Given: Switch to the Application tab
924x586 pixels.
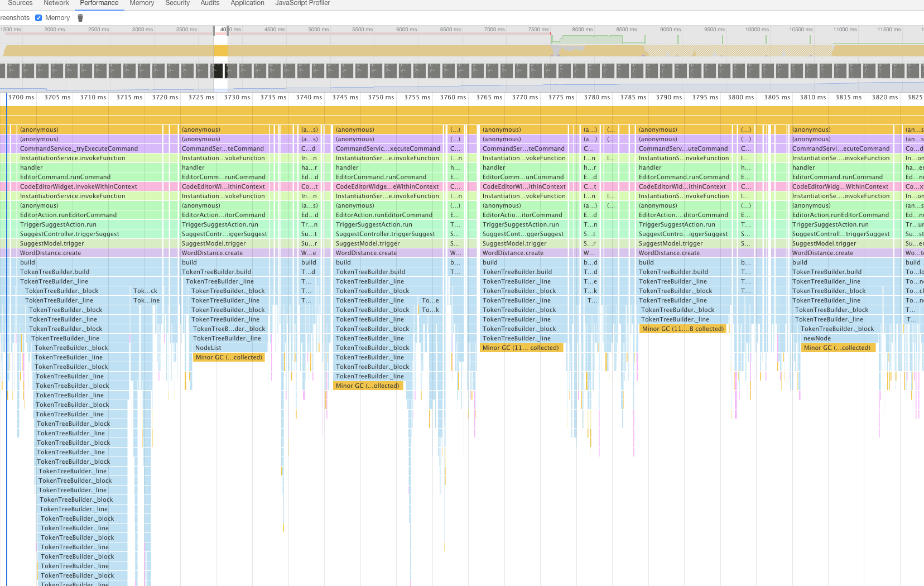Looking at the screenshot, I should [x=247, y=4].
